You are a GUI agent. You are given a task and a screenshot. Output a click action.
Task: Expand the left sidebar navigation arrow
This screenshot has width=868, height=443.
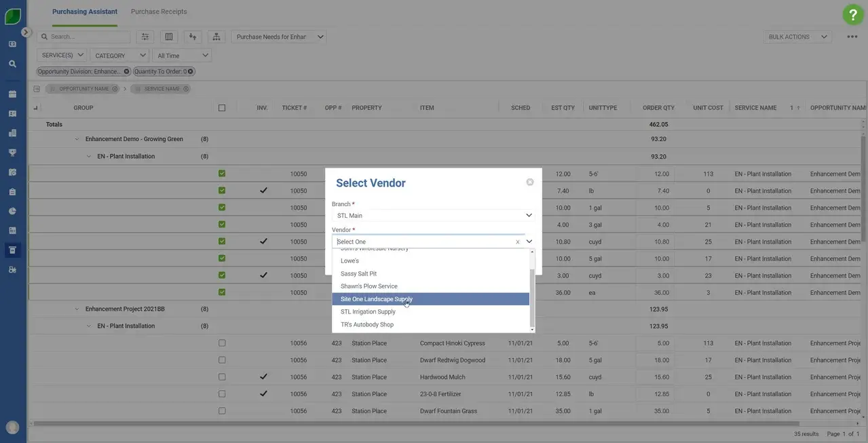click(26, 32)
